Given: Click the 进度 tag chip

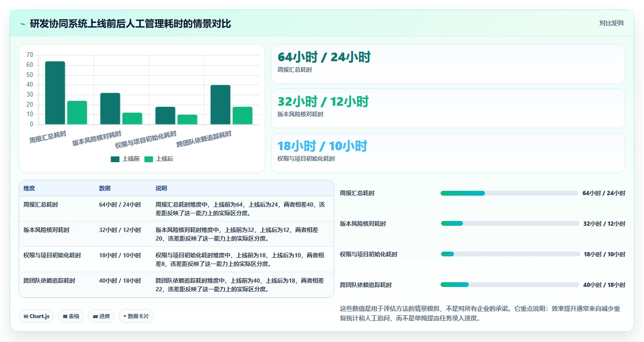Looking at the screenshot, I should point(101,316).
